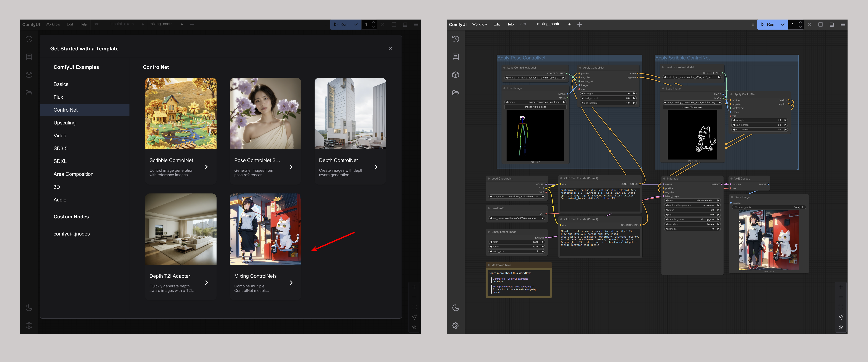Activate select mode arrow on node canvas
The image size is (868, 362).
click(841, 317)
